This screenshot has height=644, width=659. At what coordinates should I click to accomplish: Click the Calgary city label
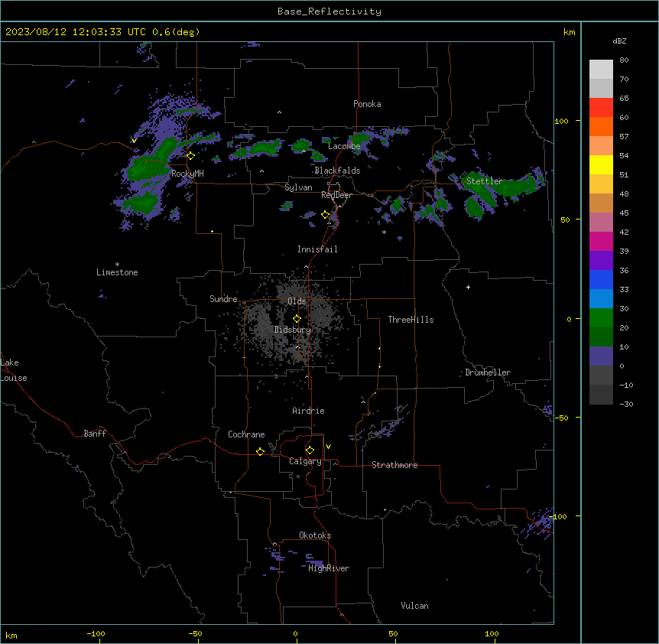point(305,461)
